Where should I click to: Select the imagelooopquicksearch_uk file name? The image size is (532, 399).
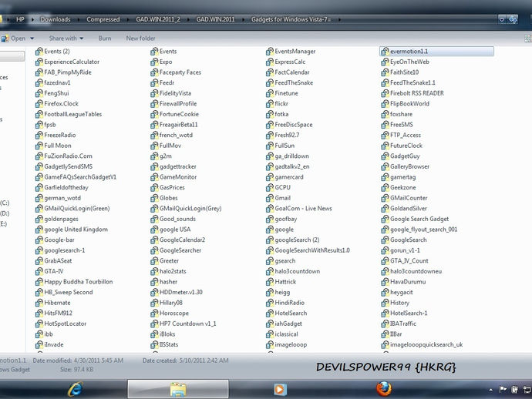coord(426,345)
